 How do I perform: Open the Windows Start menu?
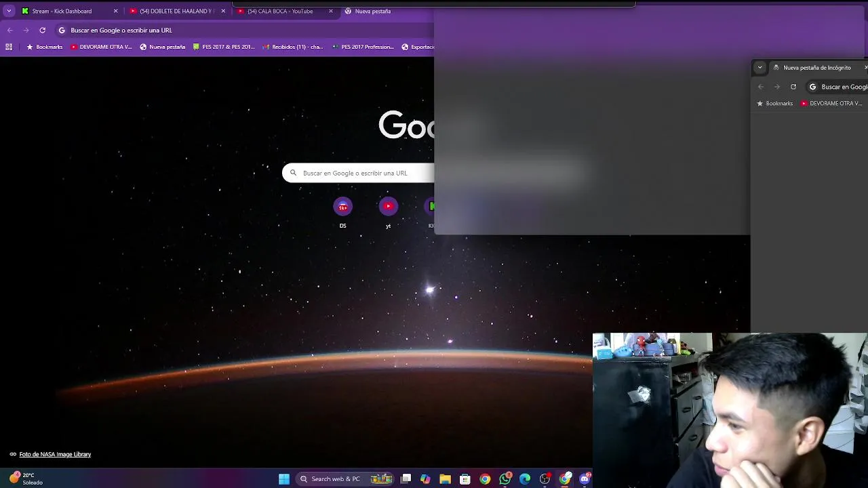click(284, 479)
